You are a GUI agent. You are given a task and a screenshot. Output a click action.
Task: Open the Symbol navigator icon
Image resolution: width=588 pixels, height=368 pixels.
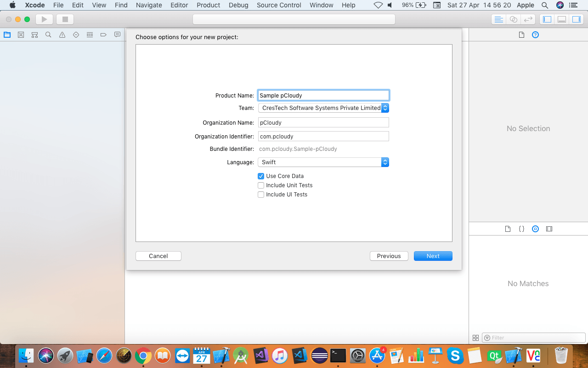[34, 34]
